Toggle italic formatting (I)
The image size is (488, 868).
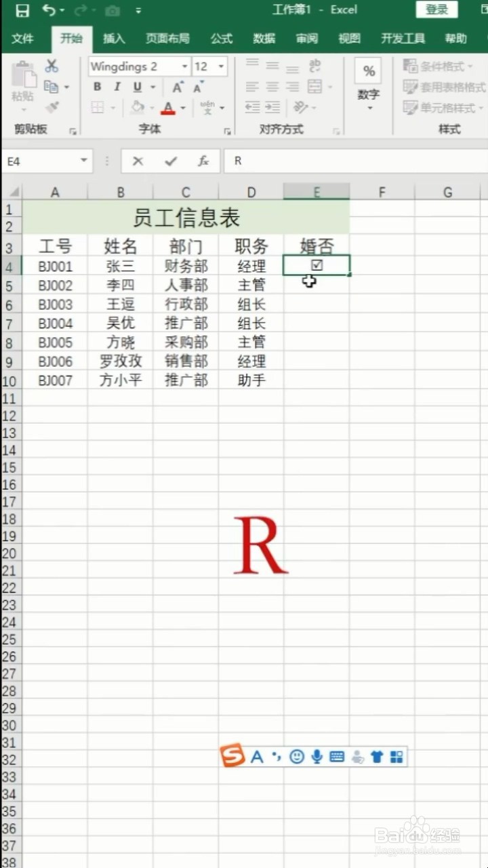117,87
